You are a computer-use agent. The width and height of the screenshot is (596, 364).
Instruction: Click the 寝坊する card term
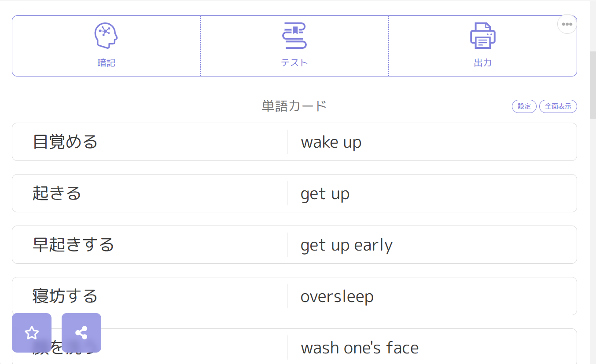(x=65, y=296)
